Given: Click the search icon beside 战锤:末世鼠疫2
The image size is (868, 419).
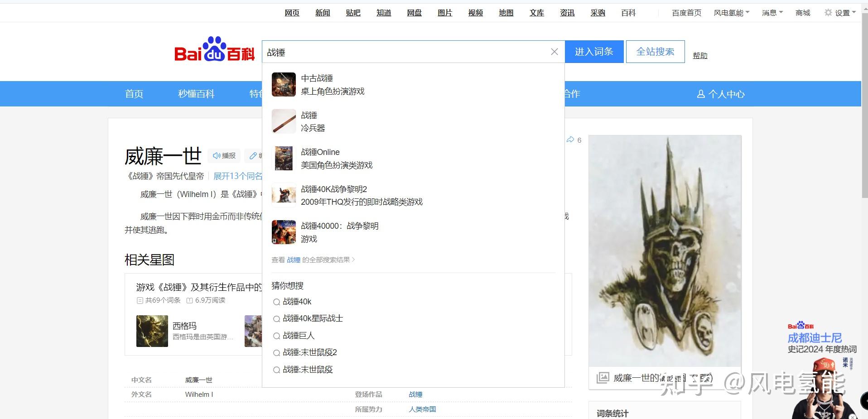Looking at the screenshot, I should (x=276, y=353).
